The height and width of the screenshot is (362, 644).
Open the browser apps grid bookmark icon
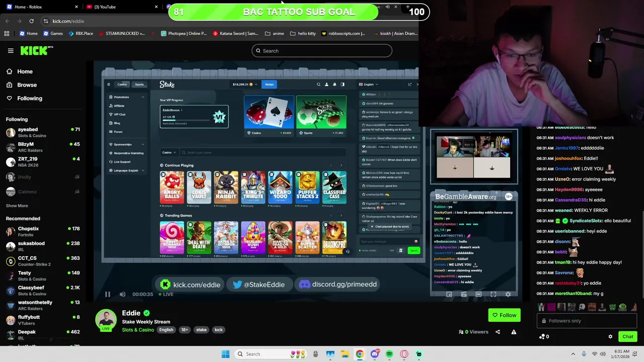[x=7, y=34]
